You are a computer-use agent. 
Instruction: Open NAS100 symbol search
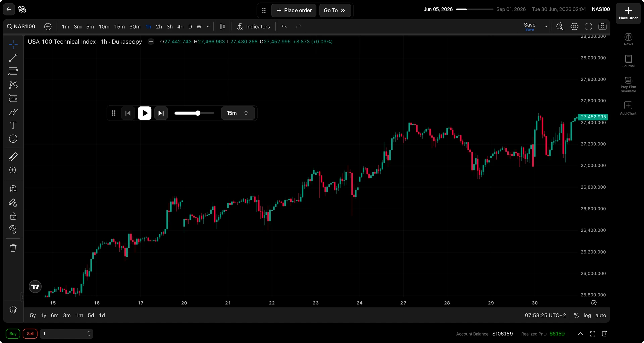(x=21, y=27)
